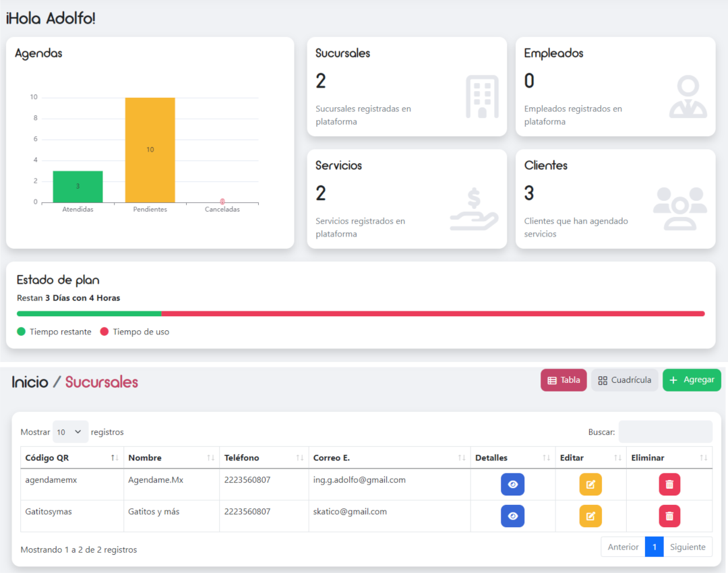The width and height of the screenshot is (728, 573).
Task: Sort table by Código QR column
Action: [x=71, y=458]
